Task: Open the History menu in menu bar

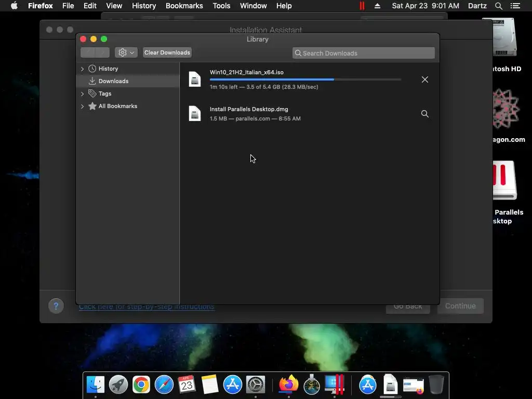Action: 144,6
